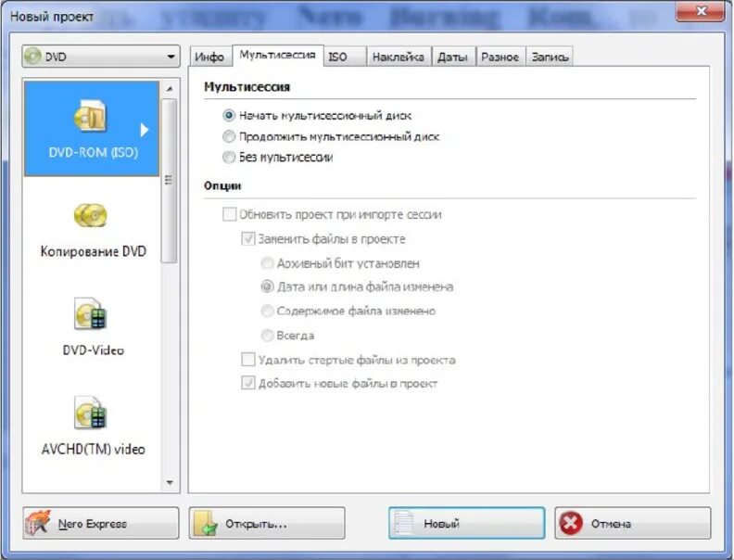Switch to the Мультисессия tab
The height and width of the screenshot is (560, 734).
[277, 56]
